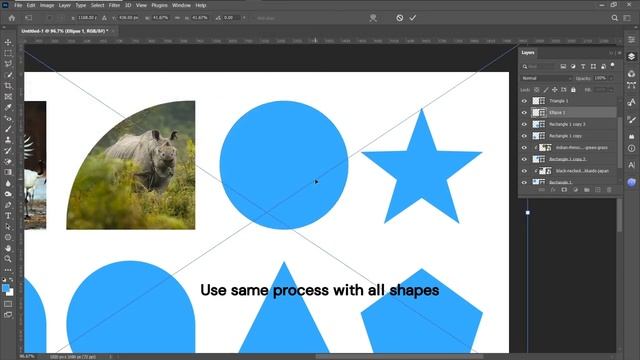Open the Plugins menu
The height and width of the screenshot is (360, 640).
click(x=159, y=5)
